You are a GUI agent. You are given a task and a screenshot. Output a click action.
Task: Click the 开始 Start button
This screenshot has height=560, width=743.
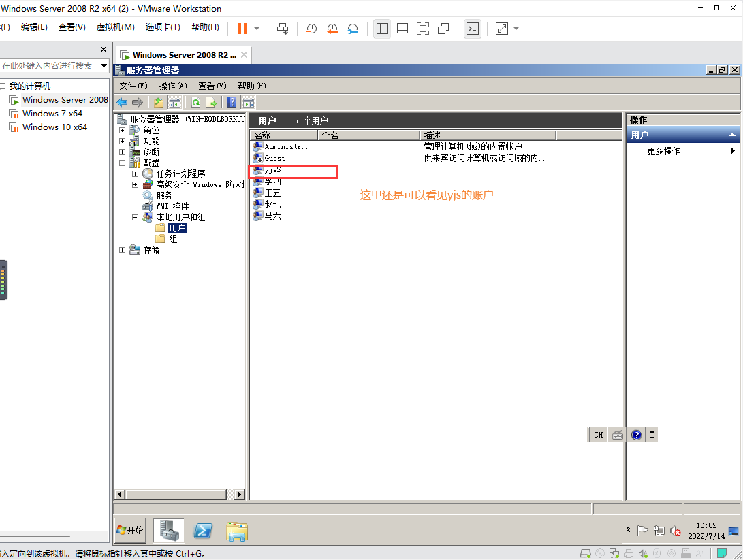coord(130,530)
